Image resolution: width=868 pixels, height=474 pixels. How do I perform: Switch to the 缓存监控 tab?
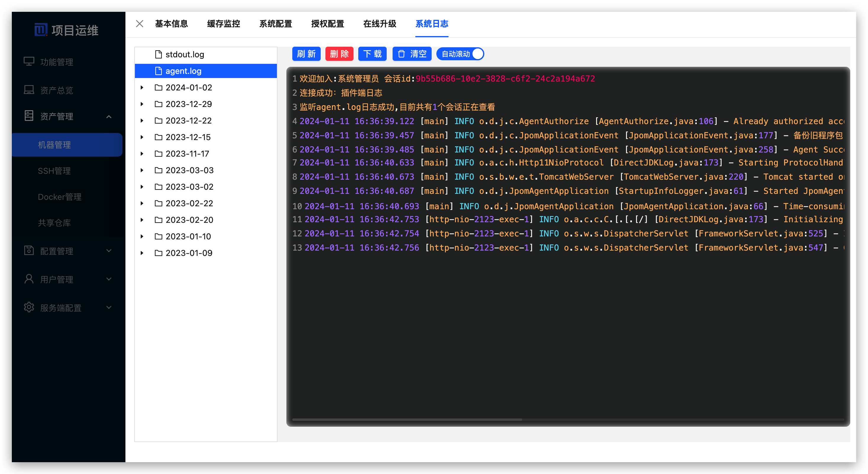(x=223, y=24)
